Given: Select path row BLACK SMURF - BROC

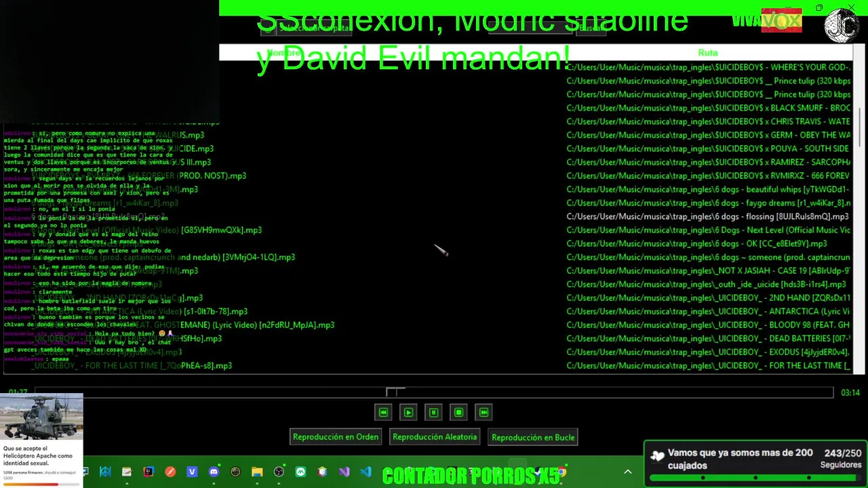Looking at the screenshot, I should (x=709, y=108).
